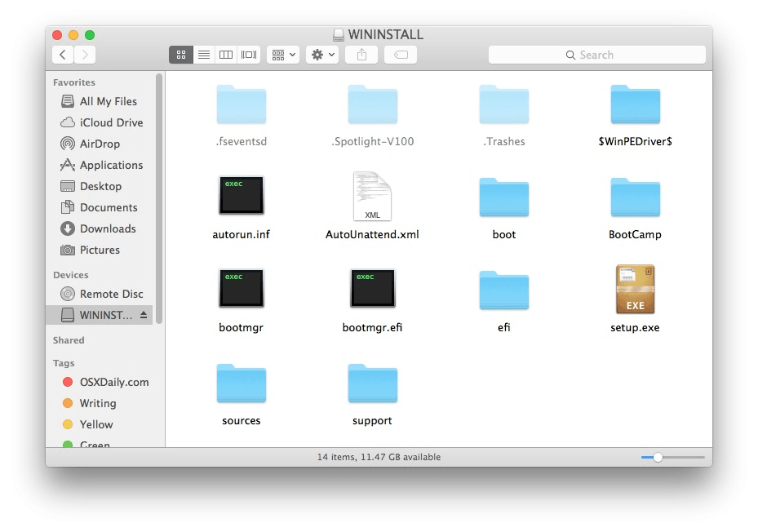Select the BootCamp folder
Image resolution: width=758 pixels, height=532 pixels.
(635, 197)
